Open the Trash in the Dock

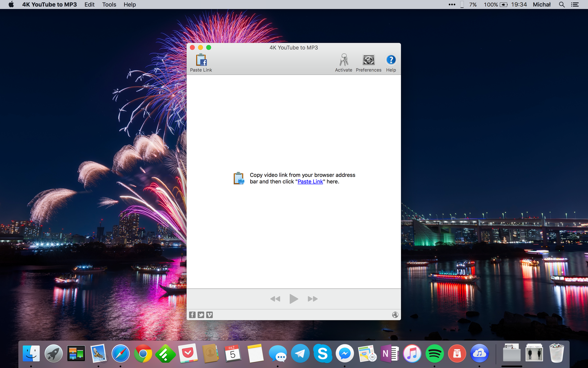pyautogui.click(x=557, y=353)
